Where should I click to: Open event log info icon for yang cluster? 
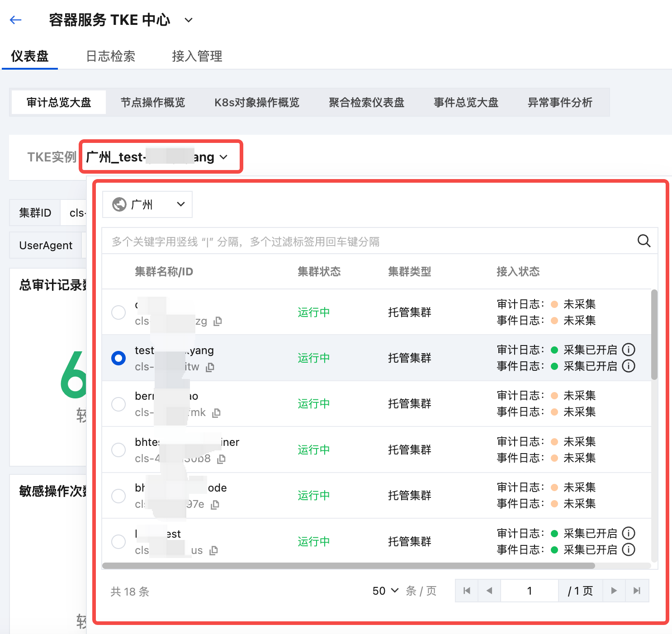point(629,366)
